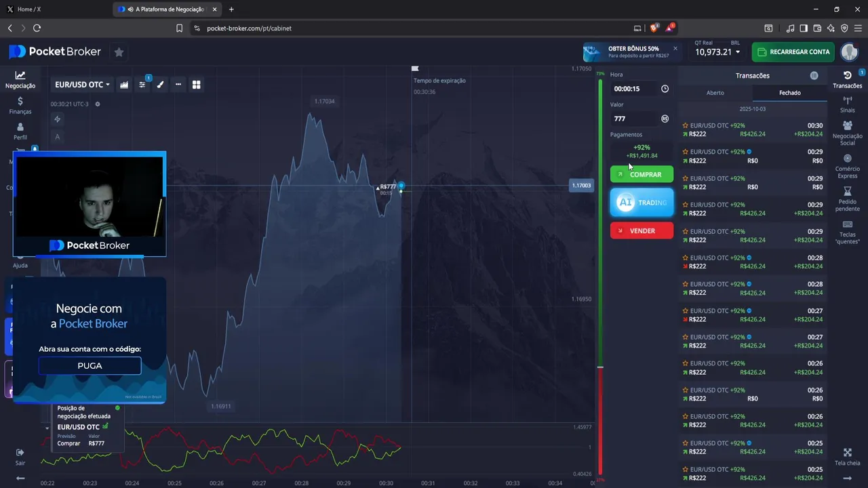Image resolution: width=868 pixels, height=488 pixels.
Task: Click the clock icon beside Hora
Action: tap(665, 89)
